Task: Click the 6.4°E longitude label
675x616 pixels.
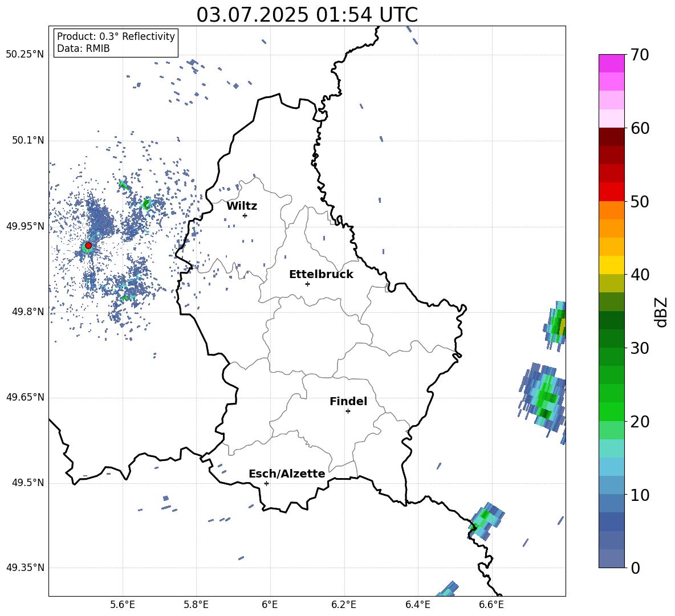Action: click(x=417, y=605)
